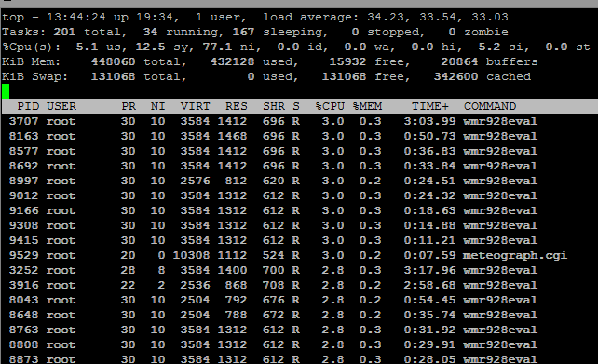Click the COMMAND column header
The image size is (598, 364).
click(x=490, y=106)
